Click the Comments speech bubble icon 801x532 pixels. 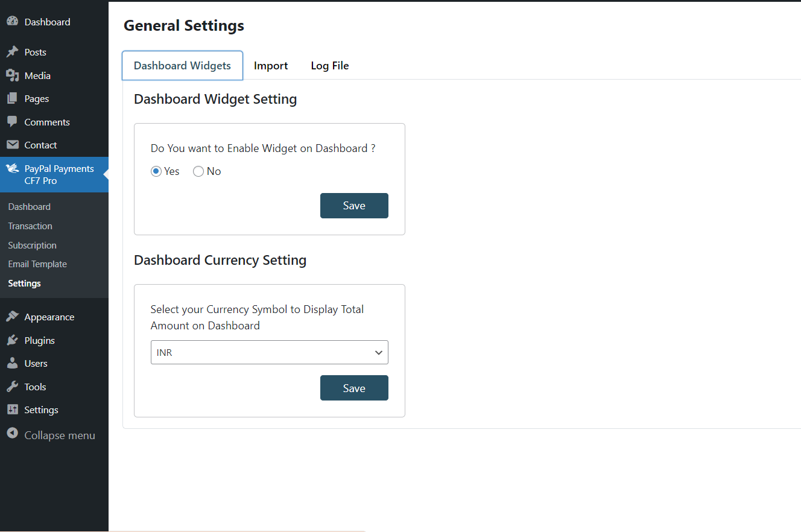(12, 121)
